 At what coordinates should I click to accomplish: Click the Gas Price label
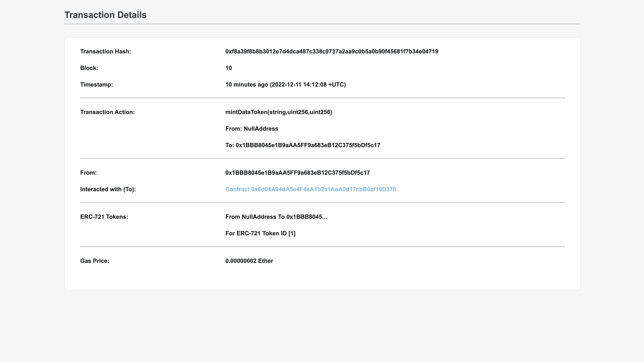pos(95,261)
